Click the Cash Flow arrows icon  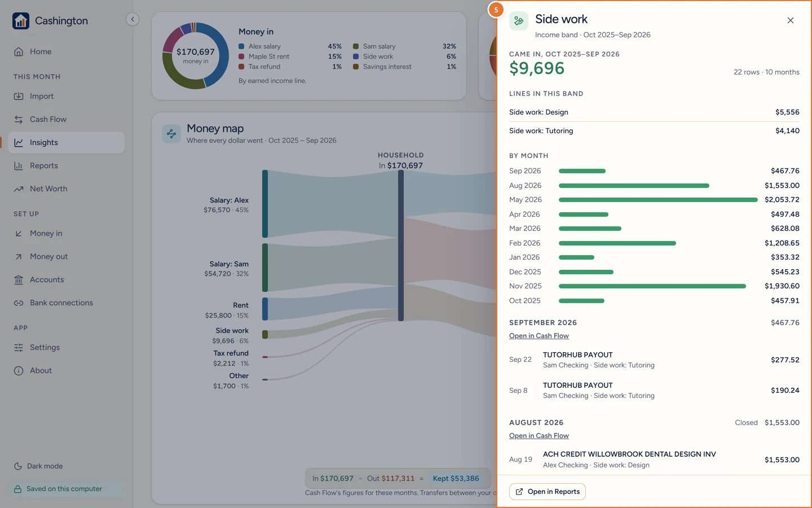tap(19, 120)
